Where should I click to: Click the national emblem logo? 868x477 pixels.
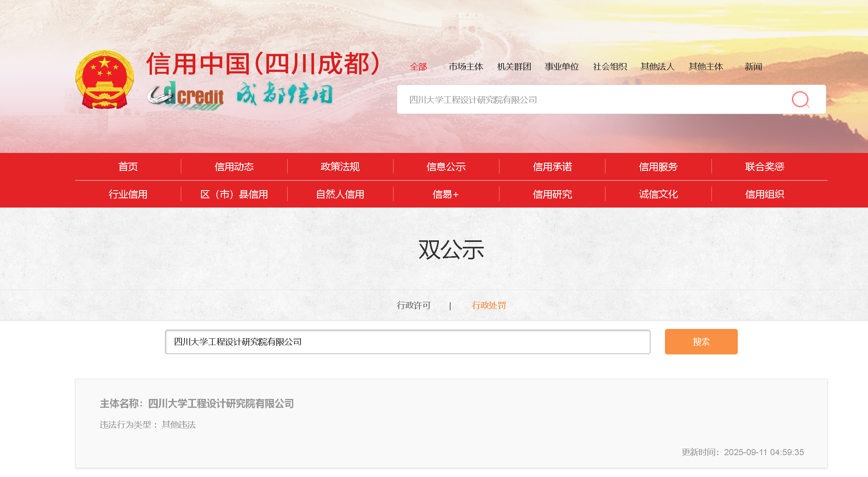pyautogui.click(x=105, y=79)
